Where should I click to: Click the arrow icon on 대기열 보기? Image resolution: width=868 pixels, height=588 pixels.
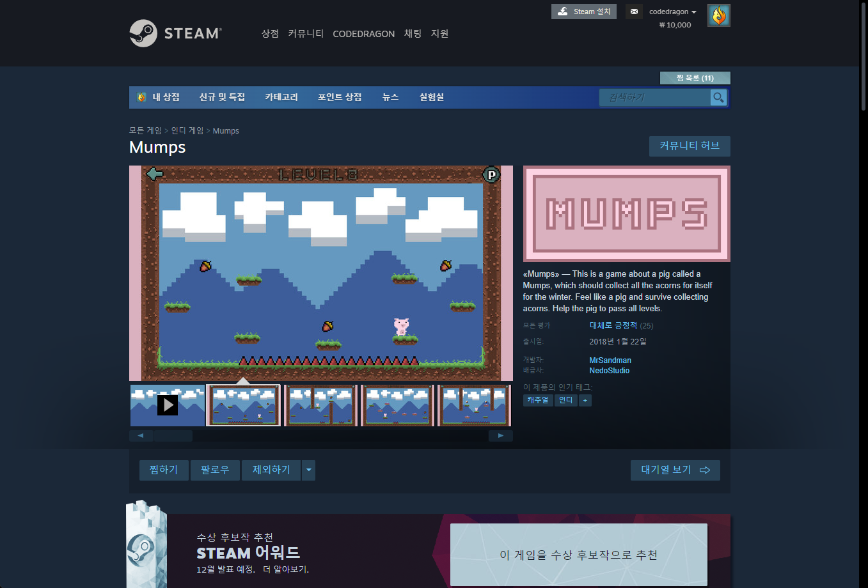705,470
